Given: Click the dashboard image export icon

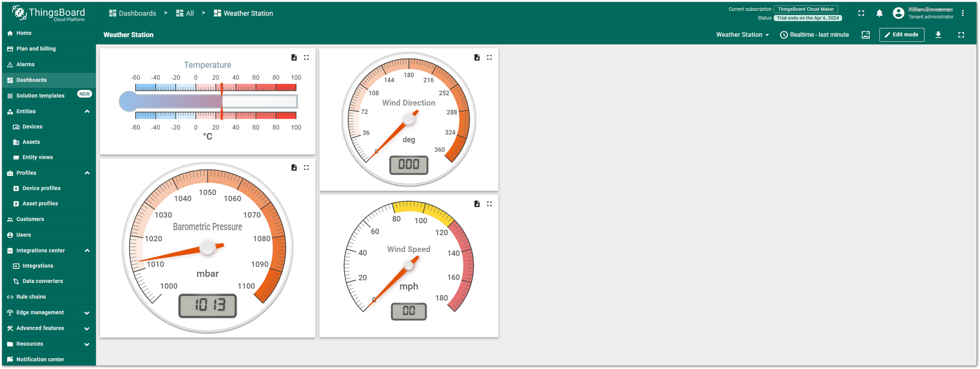Looking at the screenshot, I should pyautogui.click(x=866, y=35).
